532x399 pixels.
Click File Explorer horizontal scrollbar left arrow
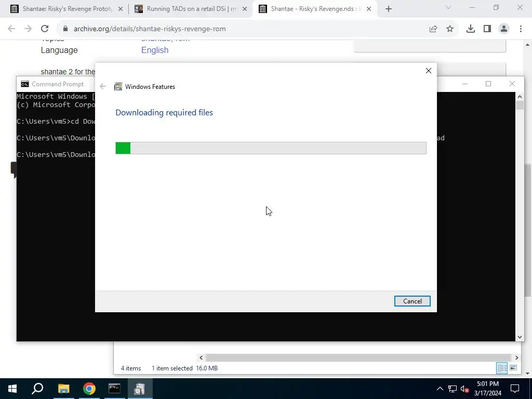(201, 357)
